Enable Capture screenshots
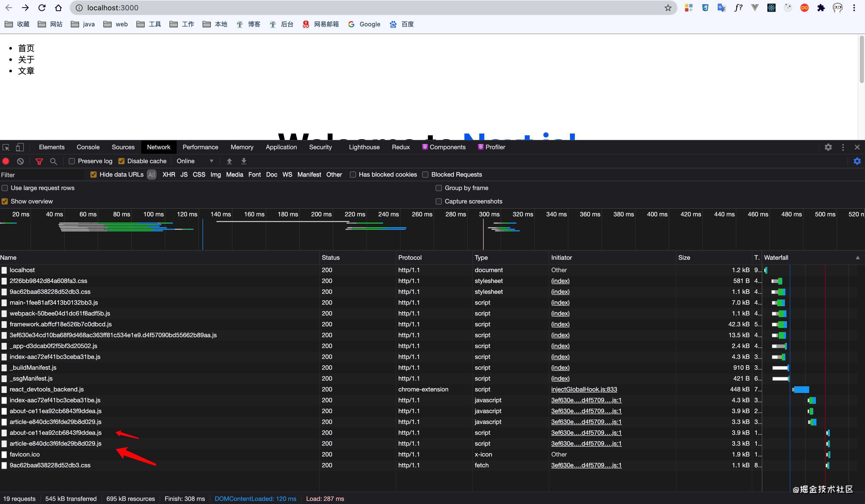Screen dimensions: 865x504 click(439, 201)
